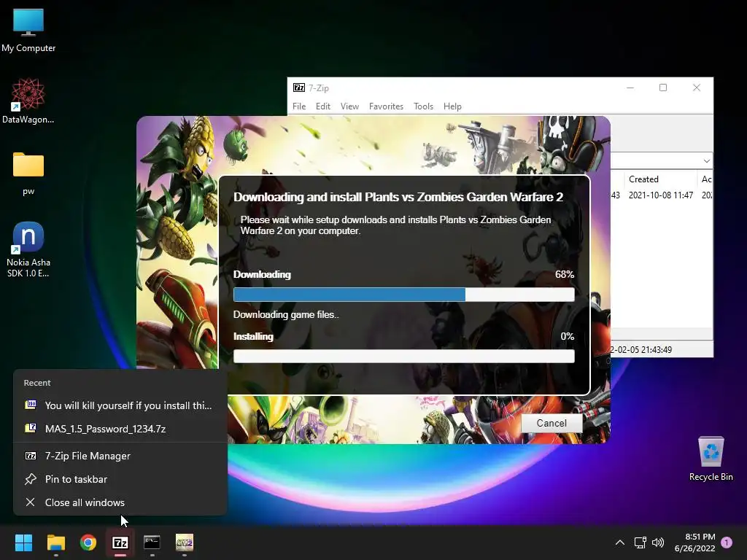Open File Explorer from taskbar
The image size is (747, 560).
click(55, 542)
